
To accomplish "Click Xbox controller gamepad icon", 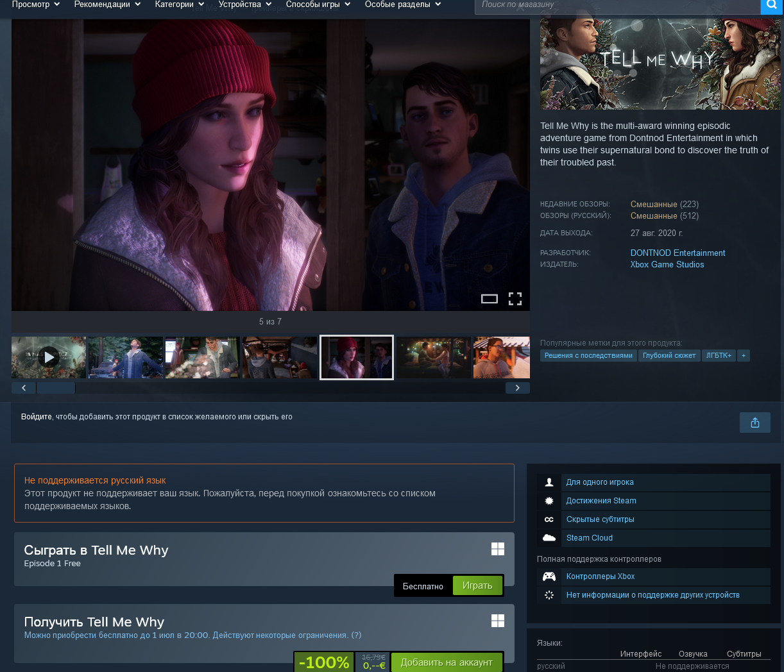I will [x=549, y=576].
